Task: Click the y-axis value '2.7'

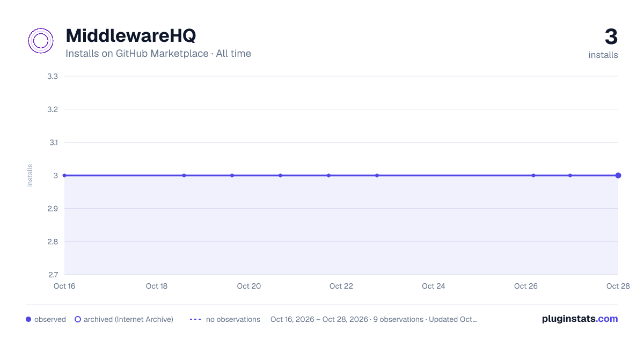Action: click(53, 275)
